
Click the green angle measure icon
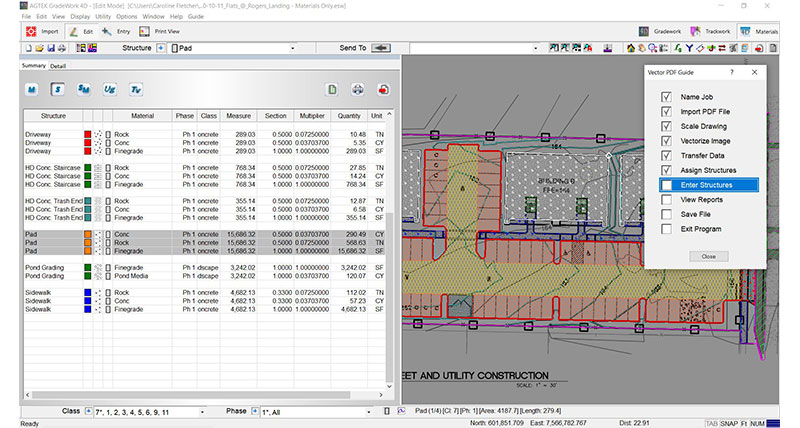click(x=678, y=48)
